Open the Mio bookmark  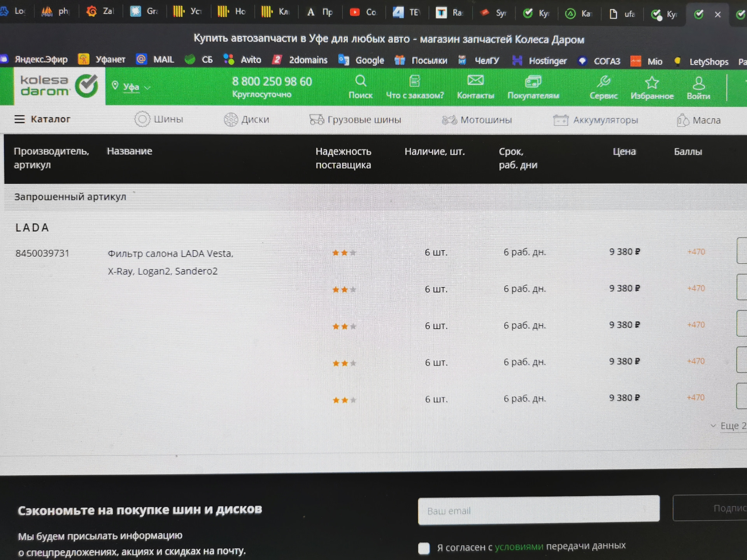646,61
